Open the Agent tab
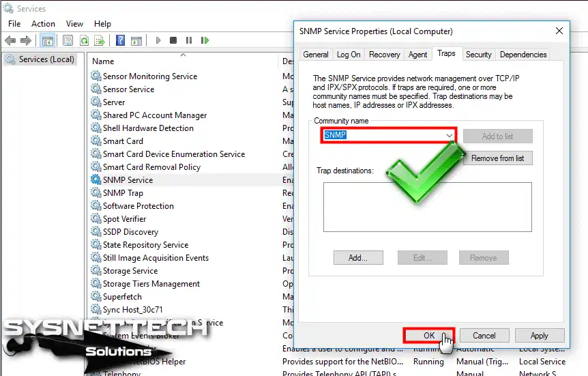This screenshot has height=376, width=588. [417, 55]
